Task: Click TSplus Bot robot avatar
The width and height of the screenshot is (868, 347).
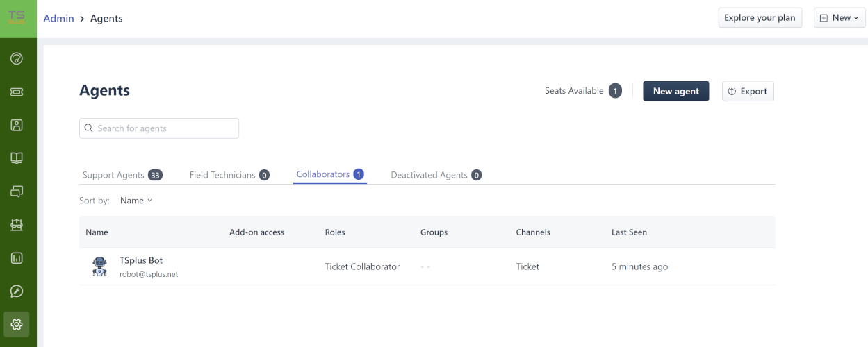Action: [100, 266]
